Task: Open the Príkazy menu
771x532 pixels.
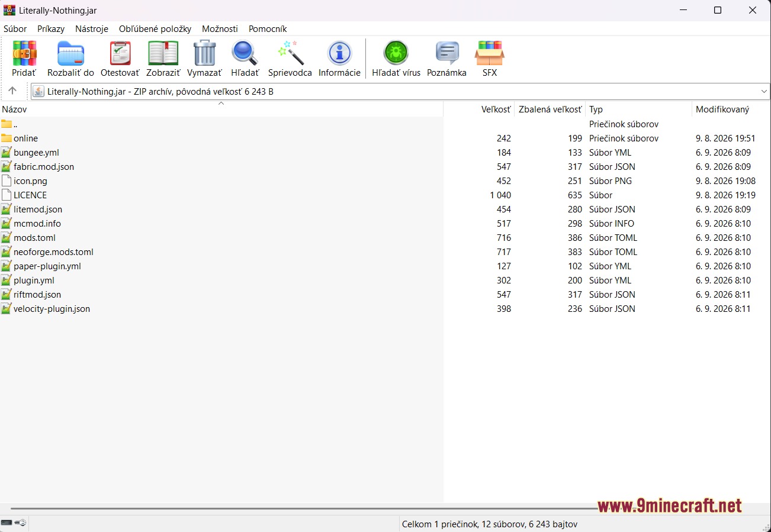Action: coord(51,28)
